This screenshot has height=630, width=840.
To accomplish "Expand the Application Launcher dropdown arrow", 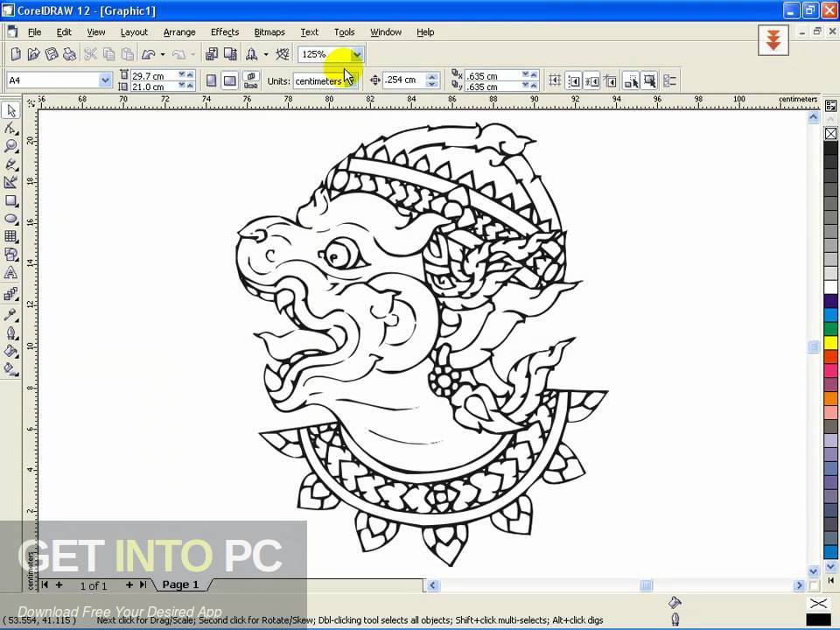I will coord(266,54).
